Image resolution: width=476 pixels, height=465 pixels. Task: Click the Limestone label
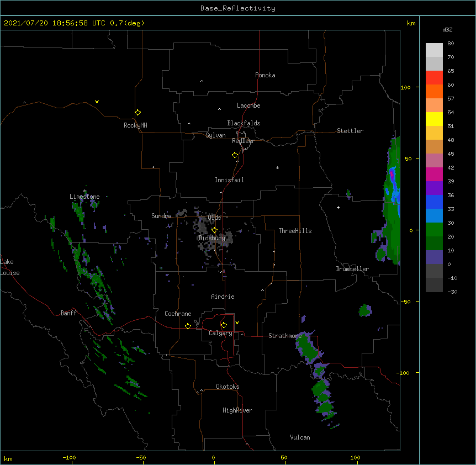coord(84,197)
